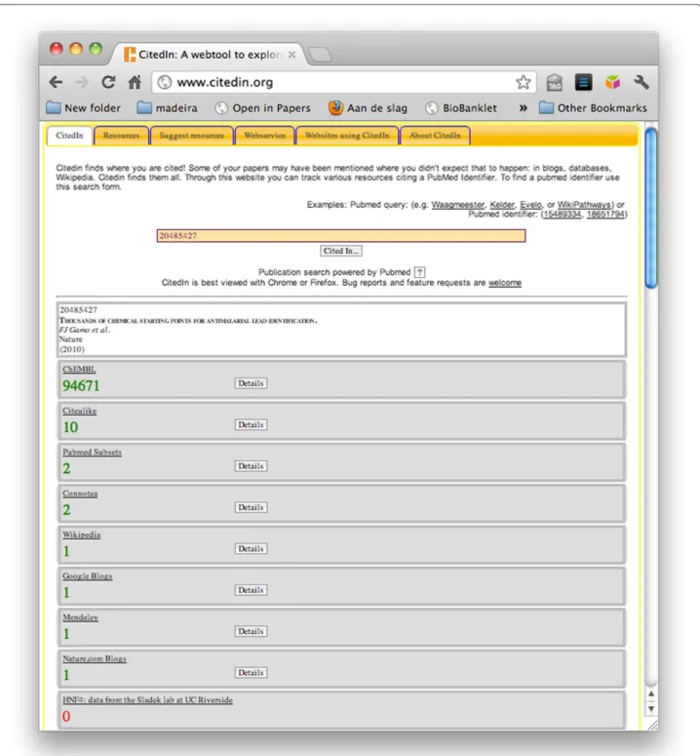The height and width of the screenshot is (756, 700).
Task: Open the dark list extension icon
Action: point(583,83)
